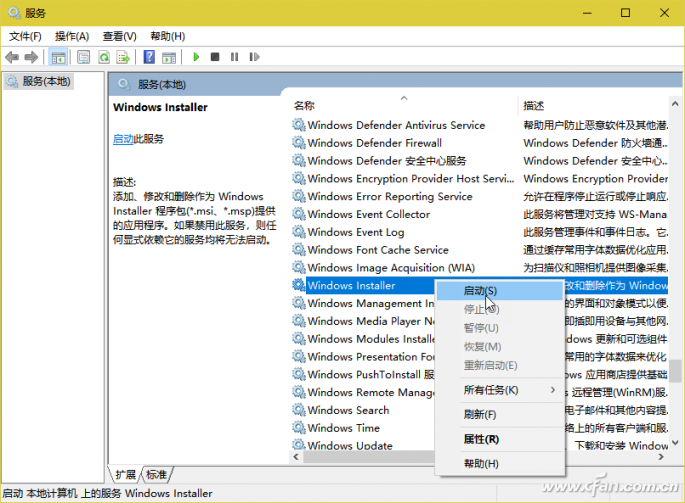Expand the 所有任务(K) submenu

tap(499, 390)
